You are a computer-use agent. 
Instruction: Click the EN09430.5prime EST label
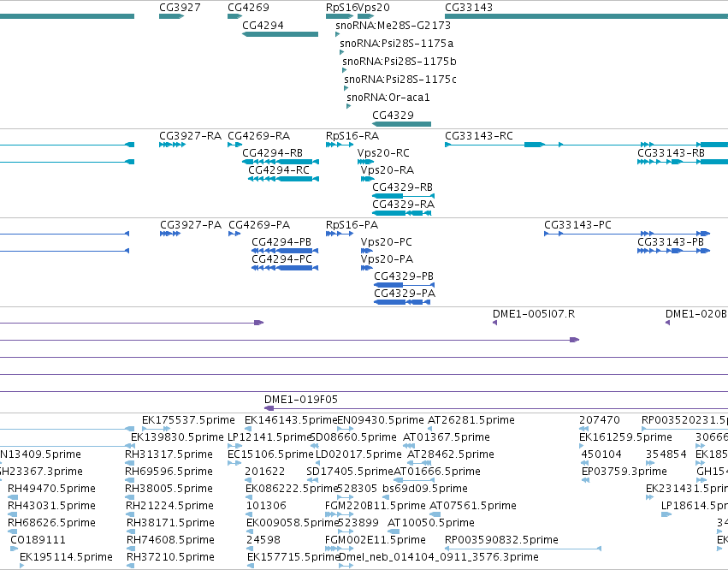click(380, 420)
